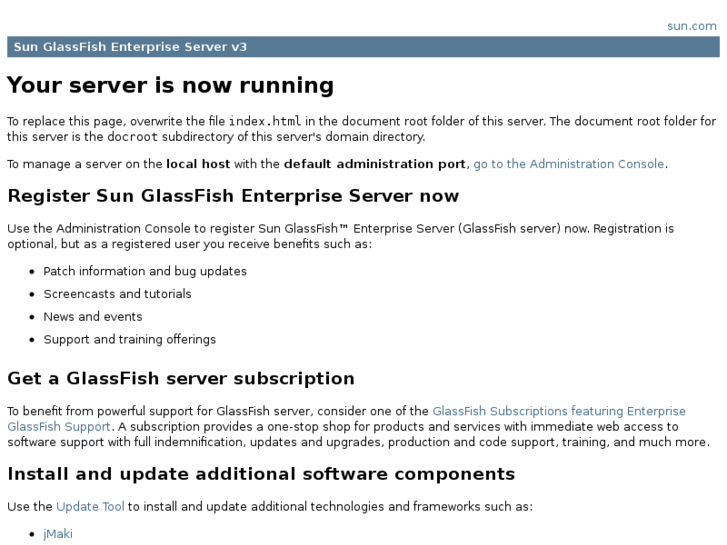Open the Update Tool link
The width and height of the screenshot is (727, 545).
point(90,507)
